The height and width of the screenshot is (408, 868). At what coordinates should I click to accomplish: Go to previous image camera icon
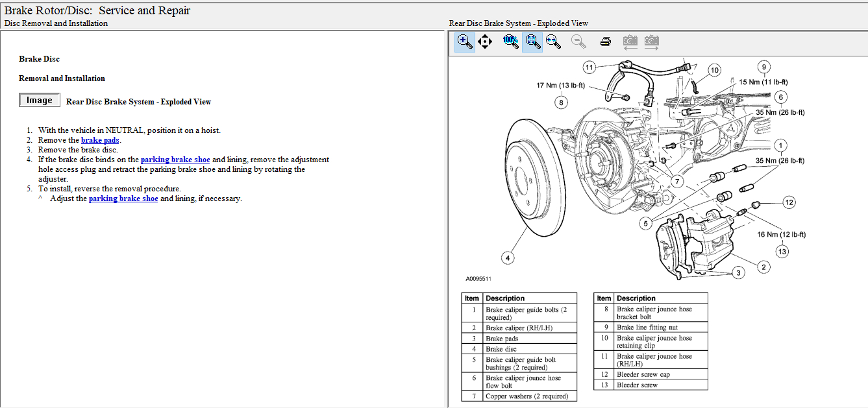point(630,42)
